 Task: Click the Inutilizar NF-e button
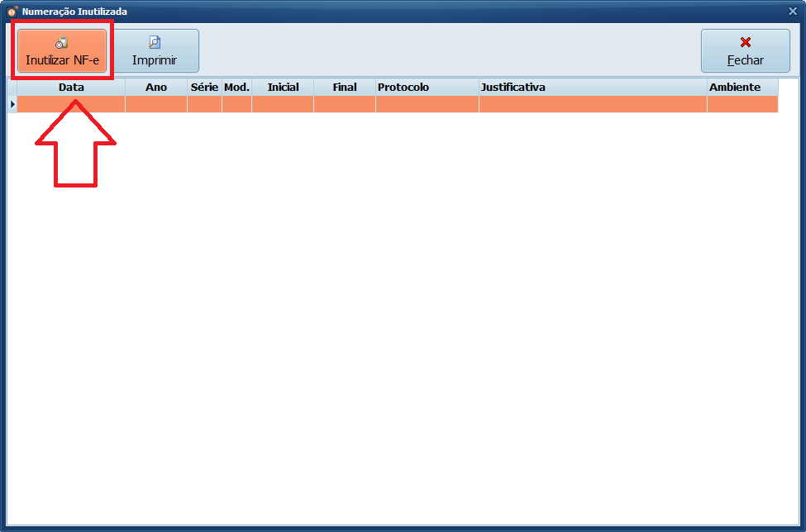62,51
